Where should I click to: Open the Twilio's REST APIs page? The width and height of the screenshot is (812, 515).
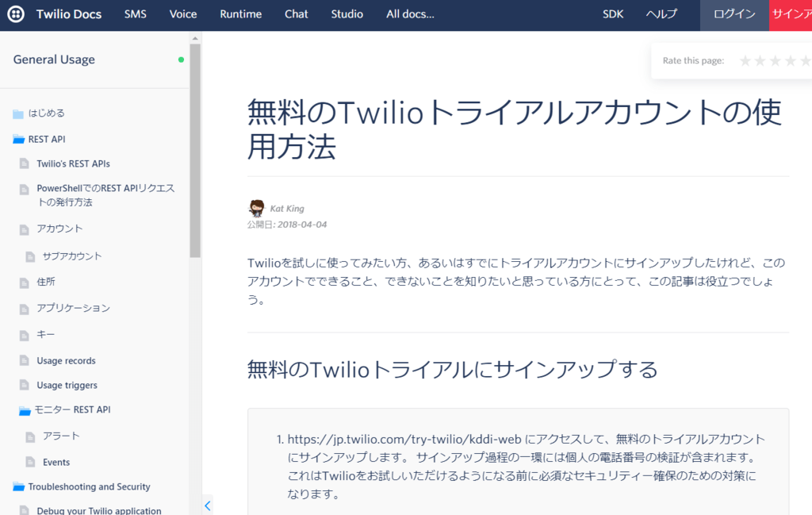click(74, 163)
